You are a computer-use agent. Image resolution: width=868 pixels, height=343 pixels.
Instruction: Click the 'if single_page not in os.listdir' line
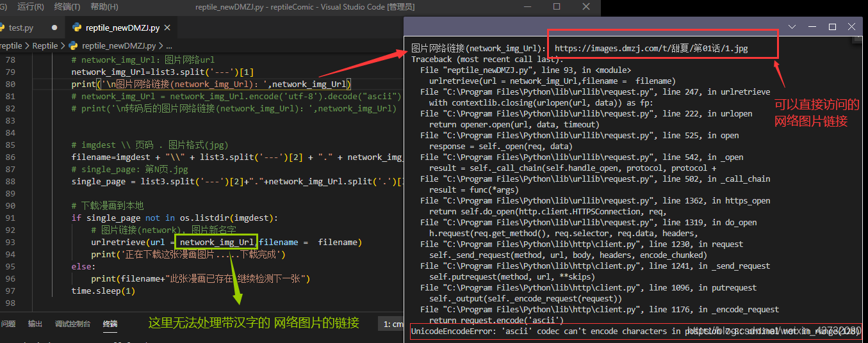click(x=175, y=218)
